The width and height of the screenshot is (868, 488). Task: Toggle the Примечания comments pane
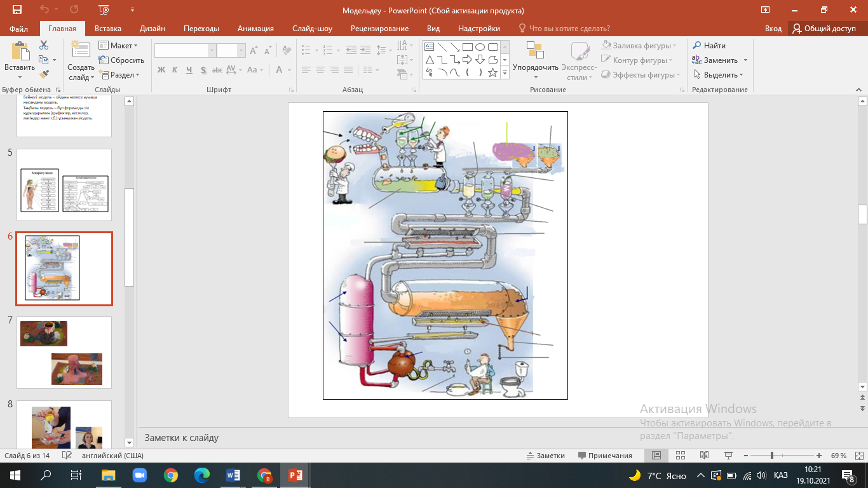[605, 456]
